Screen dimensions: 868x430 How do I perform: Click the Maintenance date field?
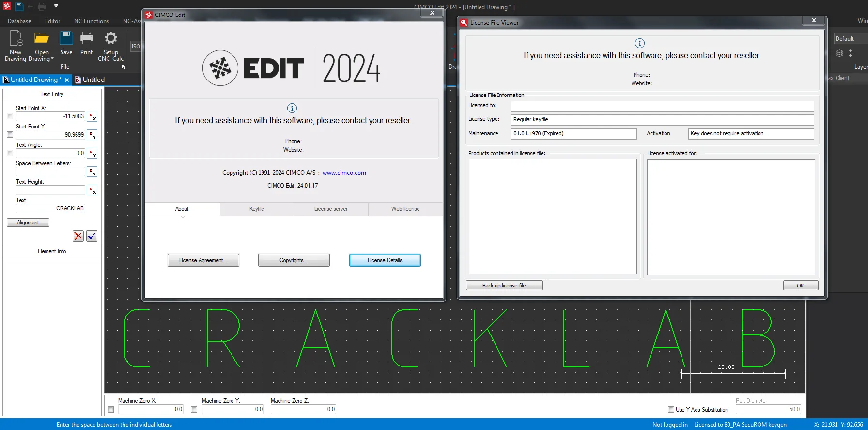[x=573, y=134]
